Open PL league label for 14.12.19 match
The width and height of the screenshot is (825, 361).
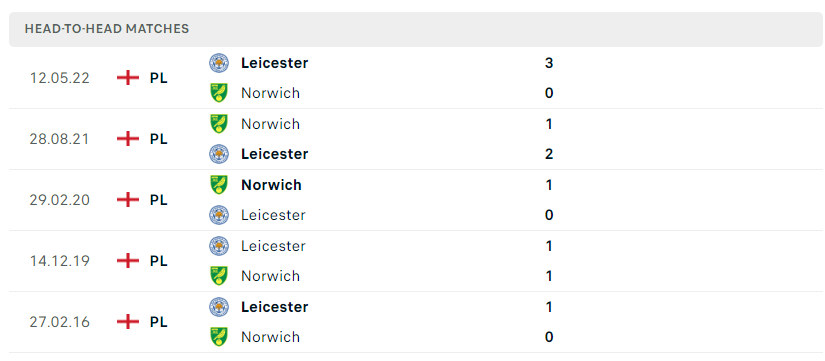tap(158, 261)
